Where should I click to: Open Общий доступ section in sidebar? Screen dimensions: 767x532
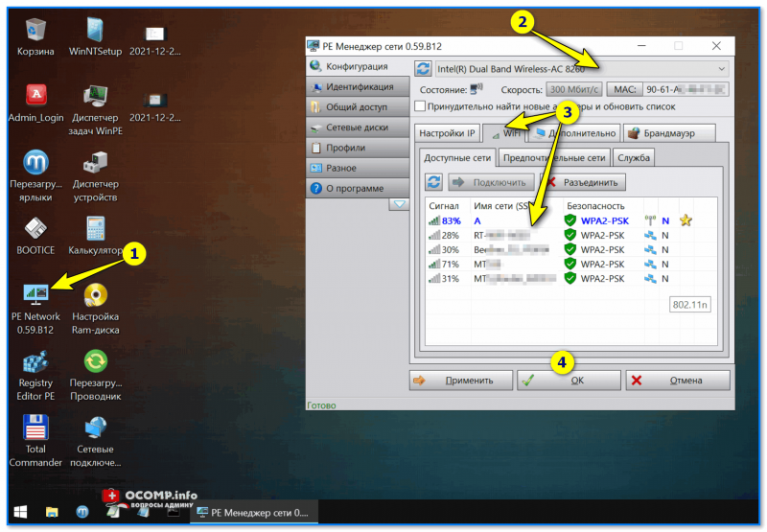(x=358, y=106)
